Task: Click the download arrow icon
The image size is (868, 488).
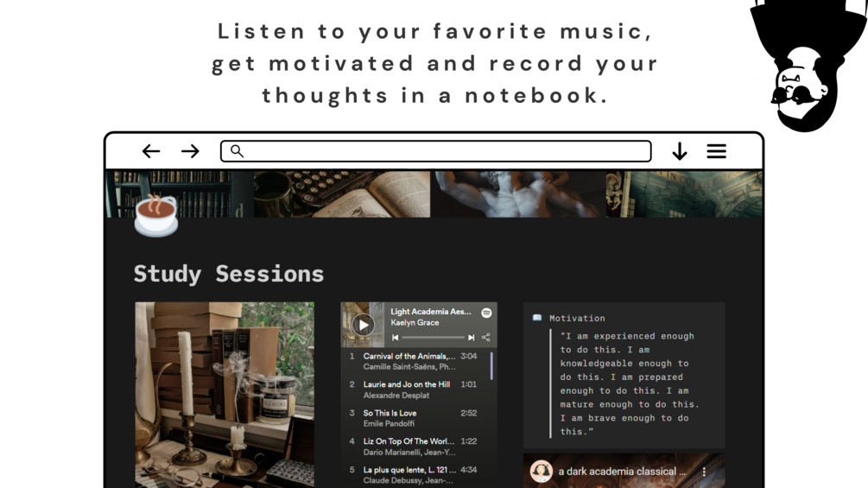Action: (x=680, y=151)
